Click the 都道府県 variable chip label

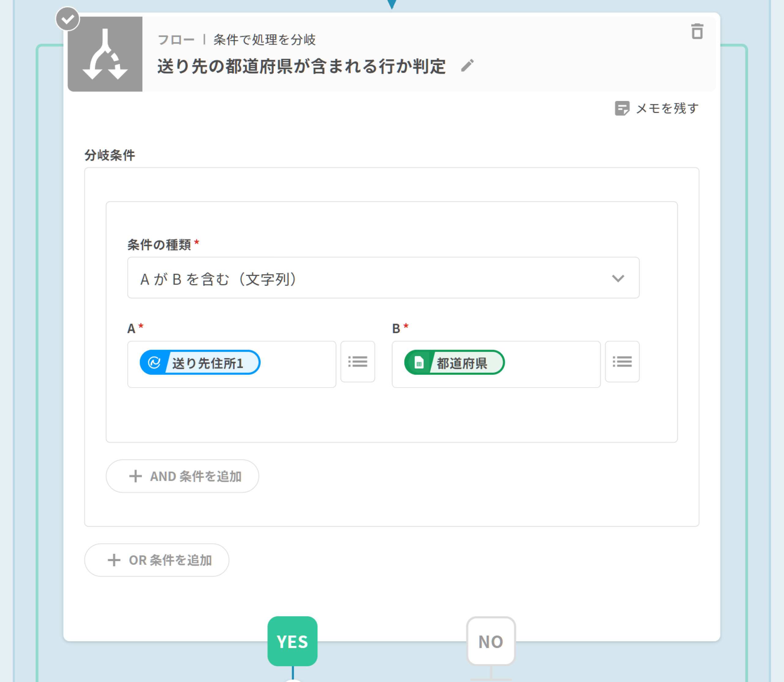tap(462, 363)
